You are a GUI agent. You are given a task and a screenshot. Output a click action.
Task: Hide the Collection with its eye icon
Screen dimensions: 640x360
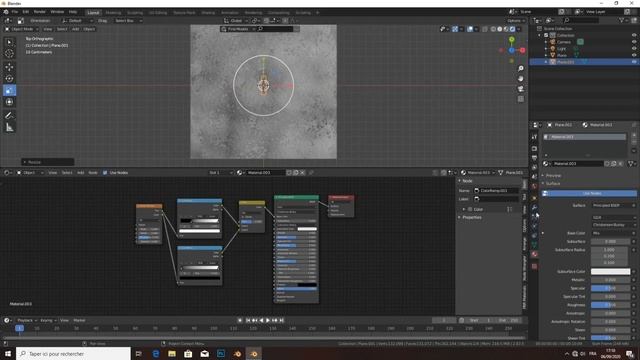(x=634, y=36)
